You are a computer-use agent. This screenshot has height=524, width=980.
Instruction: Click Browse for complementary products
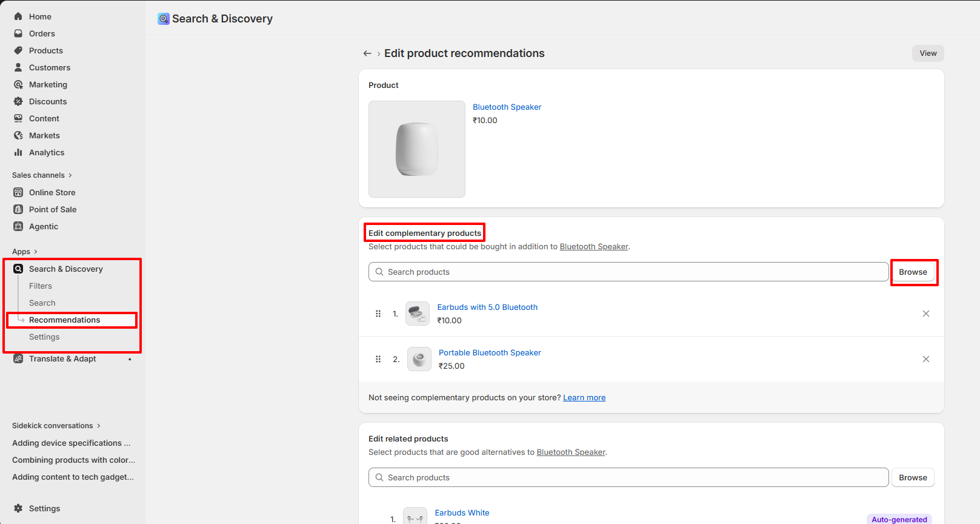point(913,272)
